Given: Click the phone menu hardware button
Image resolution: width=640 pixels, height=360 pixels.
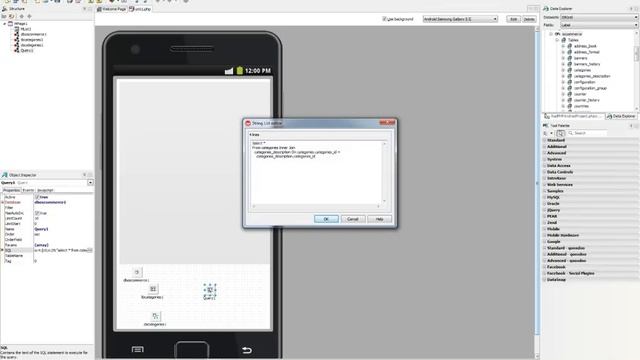Looking at the screenshot, I should pos(138,349).
